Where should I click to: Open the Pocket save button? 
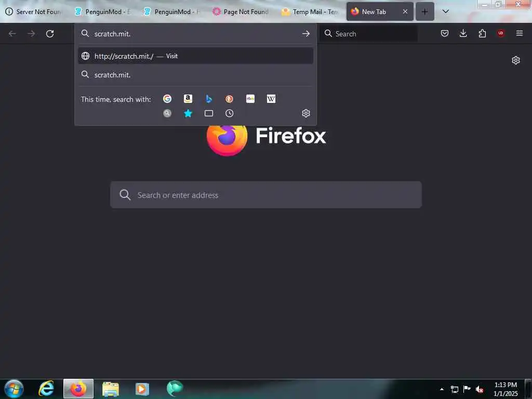tap(445, 33)
